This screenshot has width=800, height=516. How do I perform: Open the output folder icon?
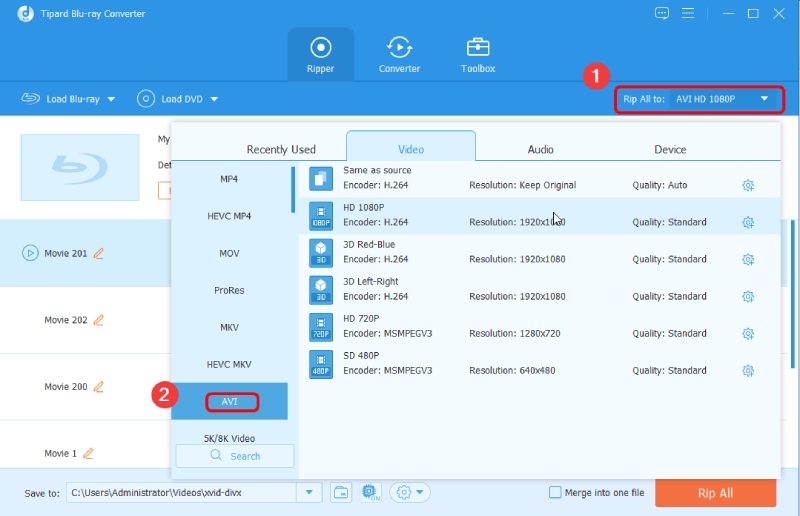click(341, 493)
